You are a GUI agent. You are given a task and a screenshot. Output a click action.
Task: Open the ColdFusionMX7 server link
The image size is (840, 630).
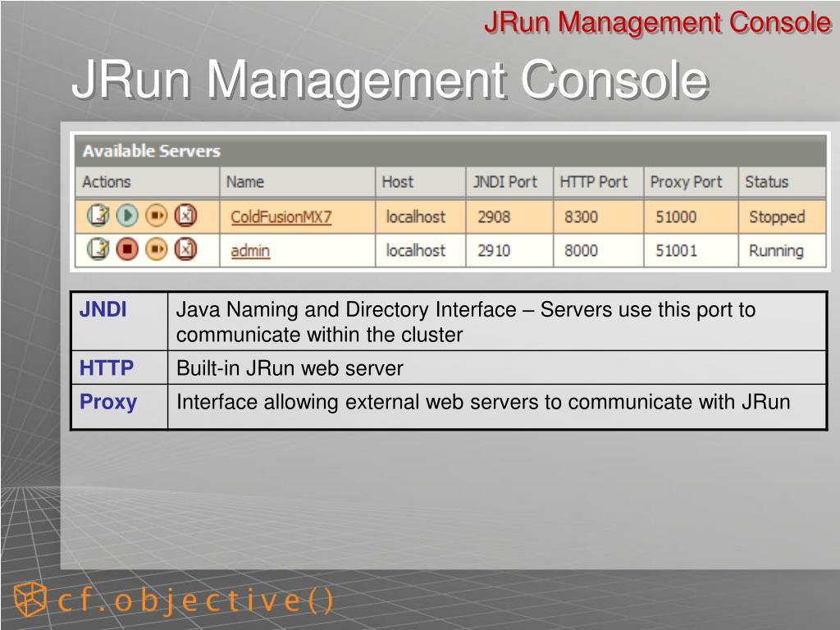(281, 217)
